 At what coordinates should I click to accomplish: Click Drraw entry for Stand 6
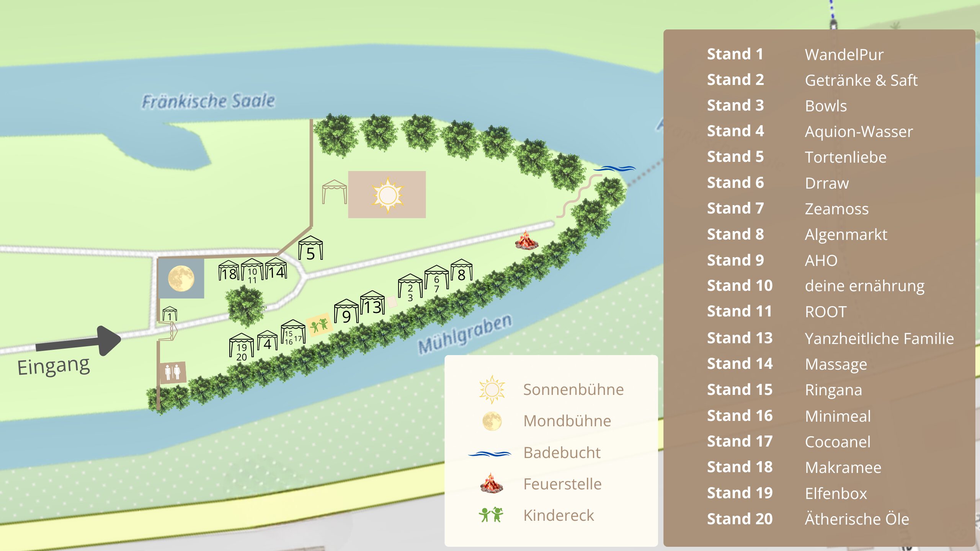click(827, 183)
